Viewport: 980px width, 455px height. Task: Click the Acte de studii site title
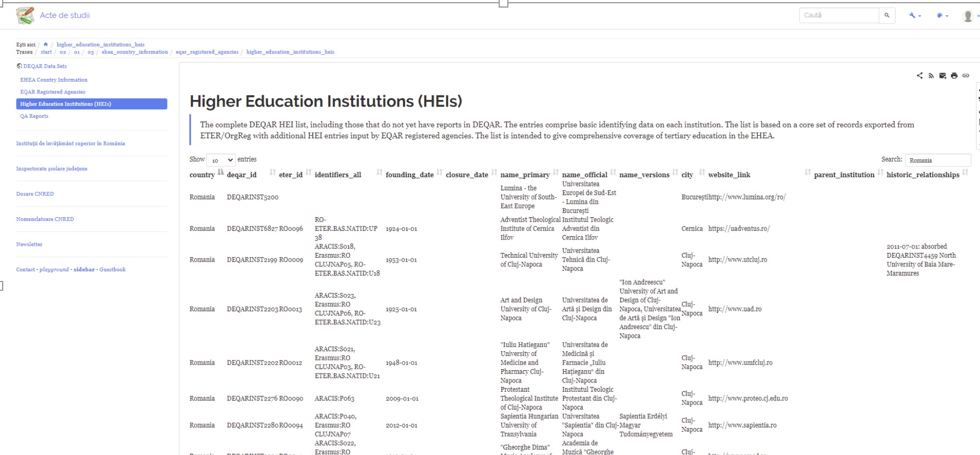pos(65,15)
